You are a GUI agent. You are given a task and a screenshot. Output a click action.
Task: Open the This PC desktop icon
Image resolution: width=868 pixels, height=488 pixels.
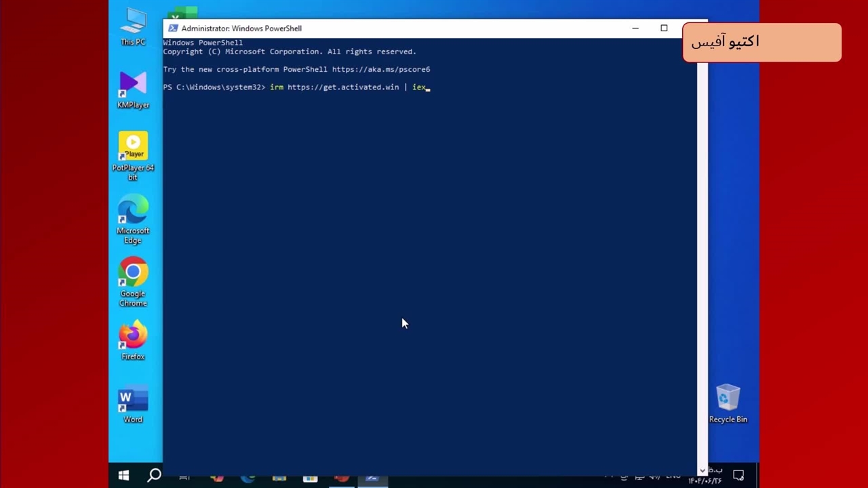(133, 26)
